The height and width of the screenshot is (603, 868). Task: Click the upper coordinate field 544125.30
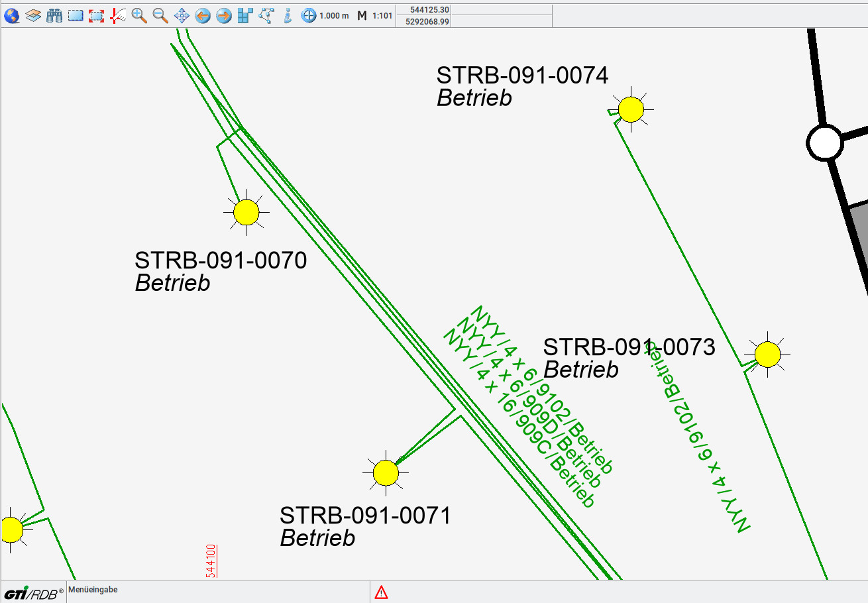click(429, 9)
